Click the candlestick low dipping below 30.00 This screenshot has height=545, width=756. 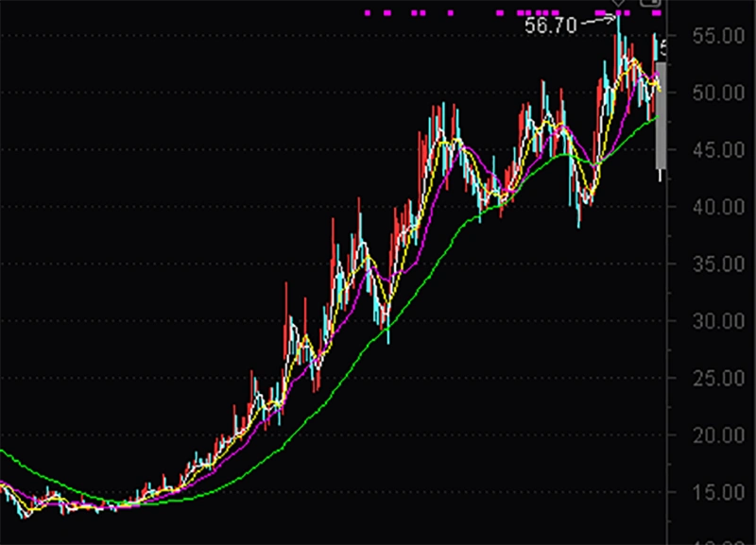(x=387, y=335)
